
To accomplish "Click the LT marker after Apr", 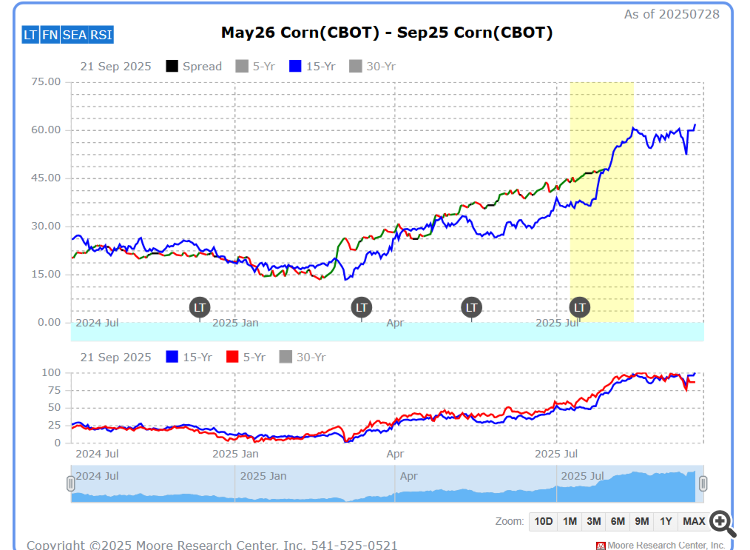I will point(471,308).
